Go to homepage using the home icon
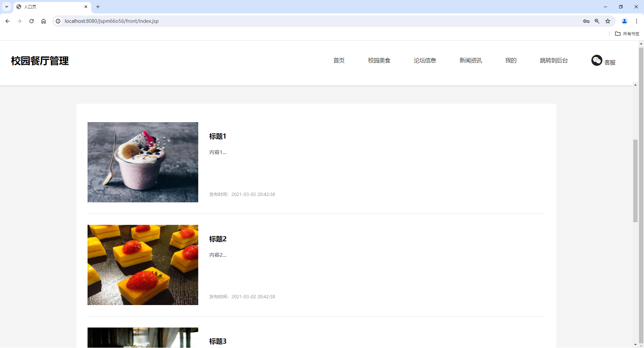This screenshot has width=644, height=348. (x=43, y=21)
